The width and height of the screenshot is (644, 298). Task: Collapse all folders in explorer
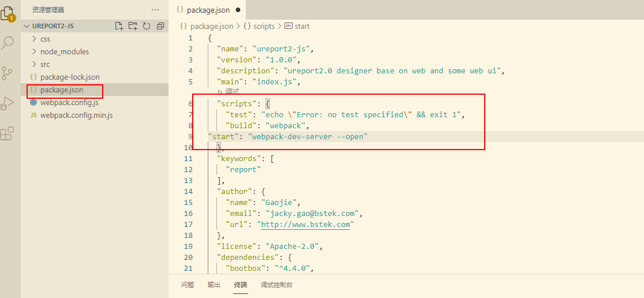160,27
